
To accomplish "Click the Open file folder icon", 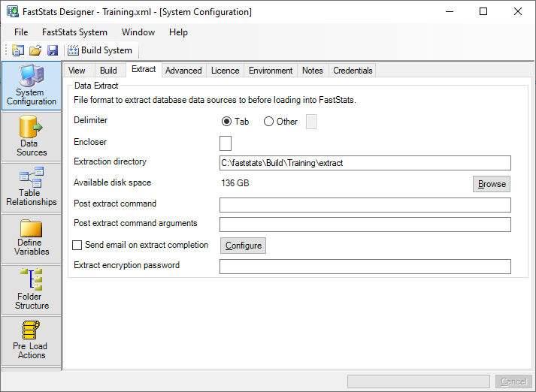I will [x=35, y=50].
